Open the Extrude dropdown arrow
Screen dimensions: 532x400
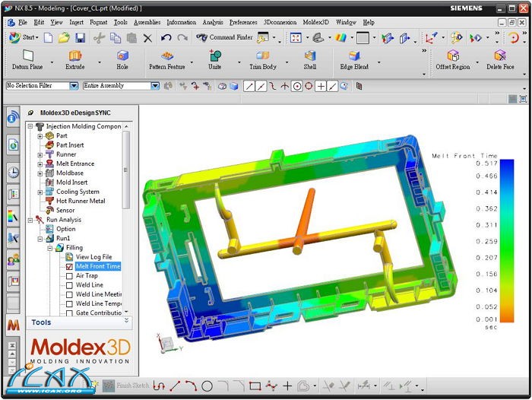tap(100, 62)
